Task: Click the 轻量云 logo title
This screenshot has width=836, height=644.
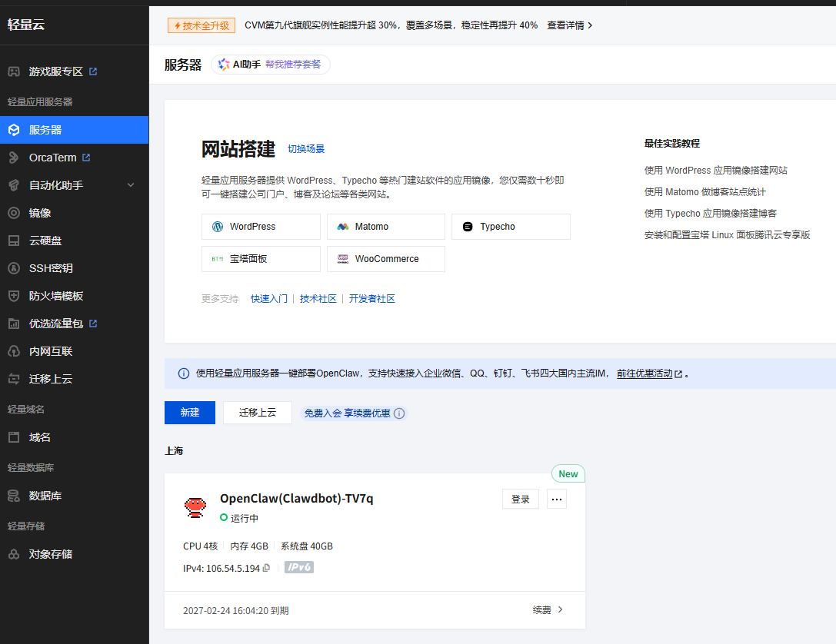Action: (x=26, y=25)
